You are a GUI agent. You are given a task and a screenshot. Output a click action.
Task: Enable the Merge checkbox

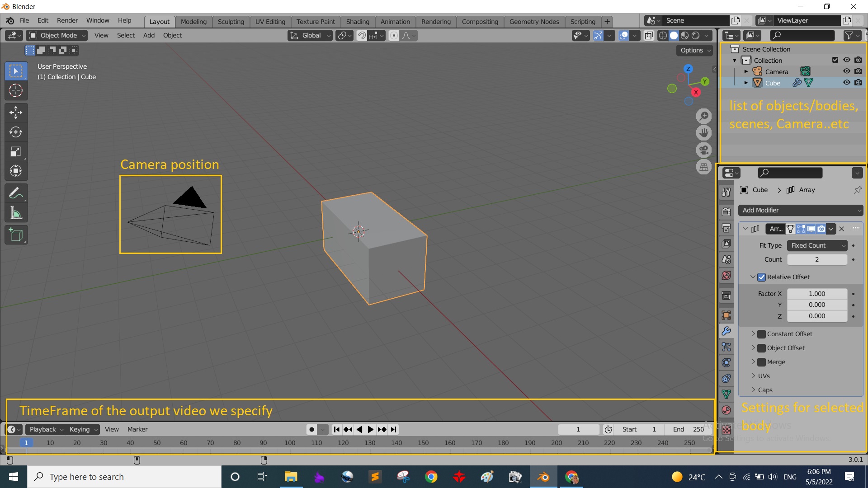click(762, 362)
